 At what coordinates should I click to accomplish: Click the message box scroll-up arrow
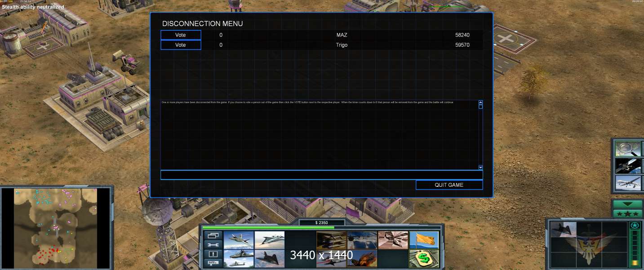[480, 102]
